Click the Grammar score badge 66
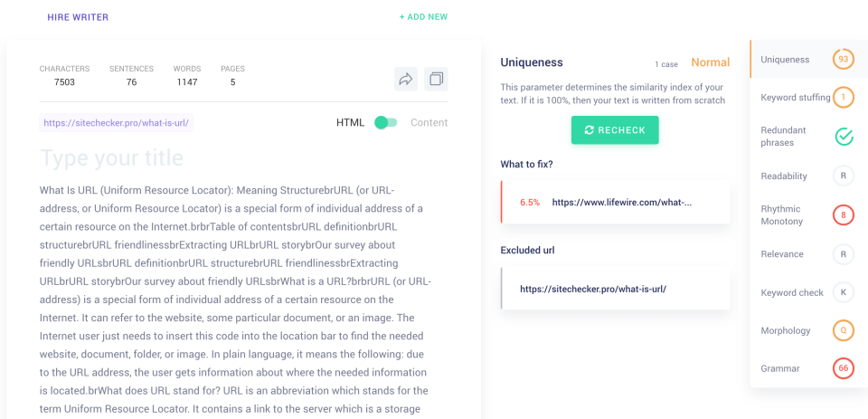The width and height of the screenshot is (868, 419). point(843,368)
